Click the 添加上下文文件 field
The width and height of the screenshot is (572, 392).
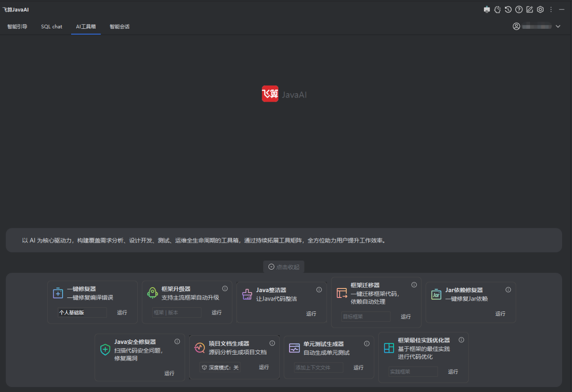pos(318,368)
